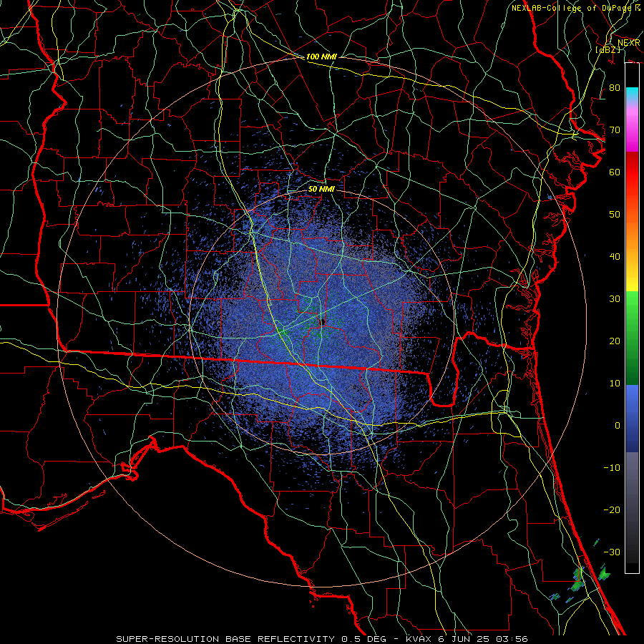The height and width of the screenshot is (644, 644).
Task: Click the radar site marker at center
Action: pos(323,322)
